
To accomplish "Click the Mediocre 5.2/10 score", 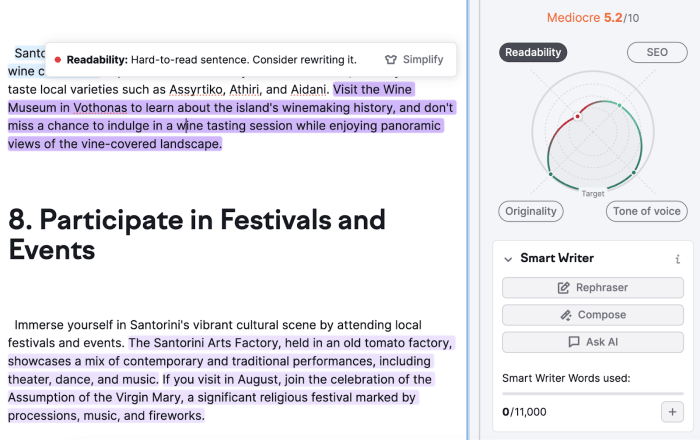I will [592, 18].
